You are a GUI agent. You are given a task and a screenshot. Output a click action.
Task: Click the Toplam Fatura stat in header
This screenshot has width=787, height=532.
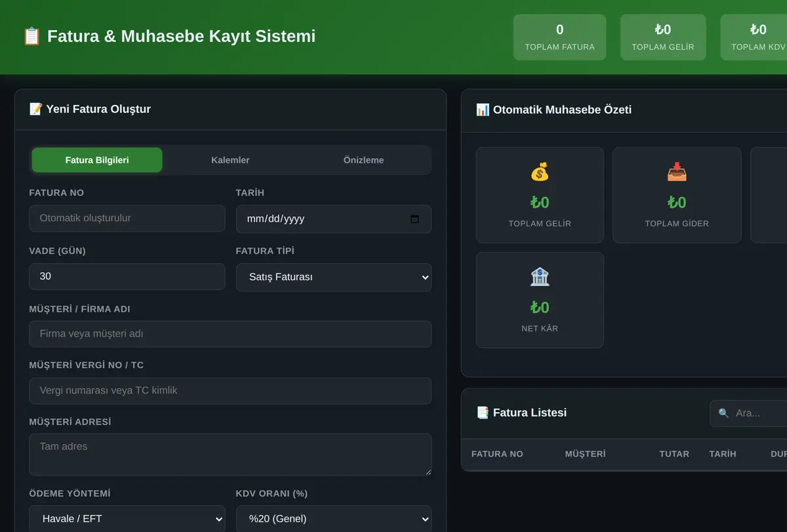559,37
